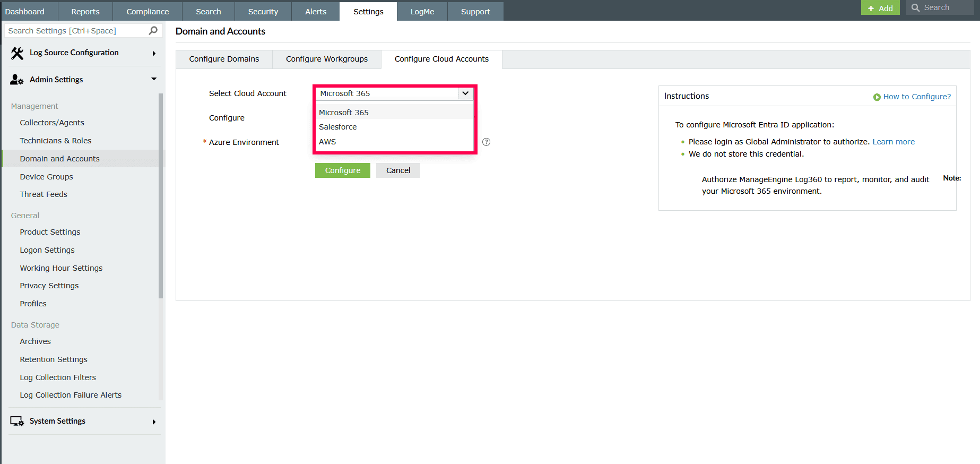Open the Security tab

coord(263,11)
